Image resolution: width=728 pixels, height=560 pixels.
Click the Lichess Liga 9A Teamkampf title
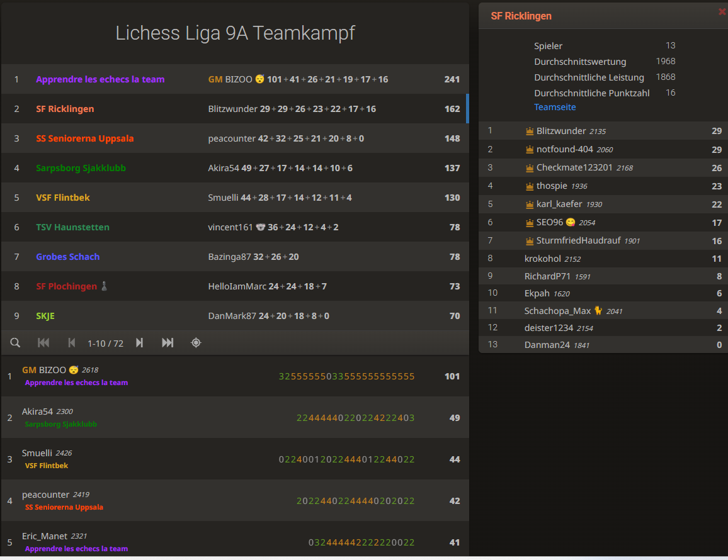235,33
